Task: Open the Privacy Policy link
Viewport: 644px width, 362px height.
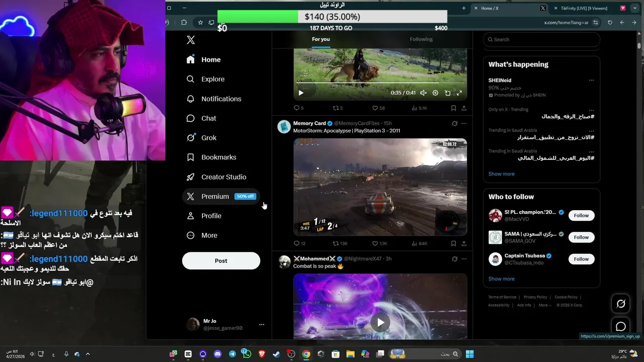Action: point(535,297)
